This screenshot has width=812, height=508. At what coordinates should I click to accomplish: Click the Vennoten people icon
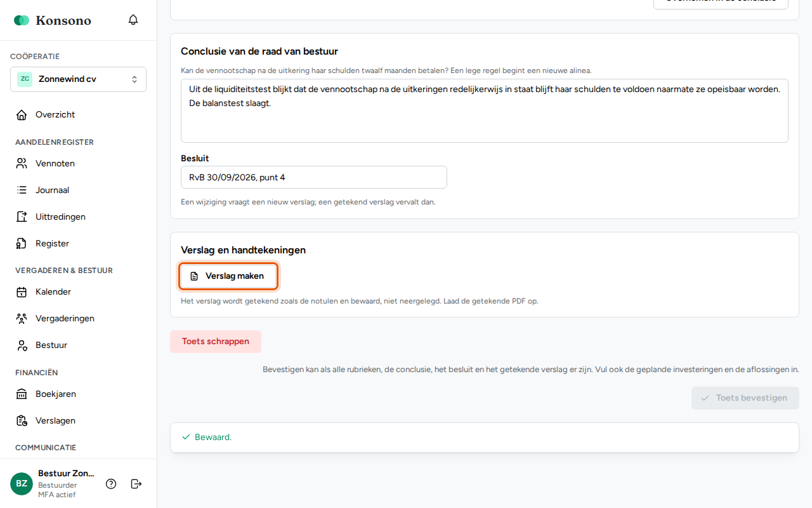[22, 164]
